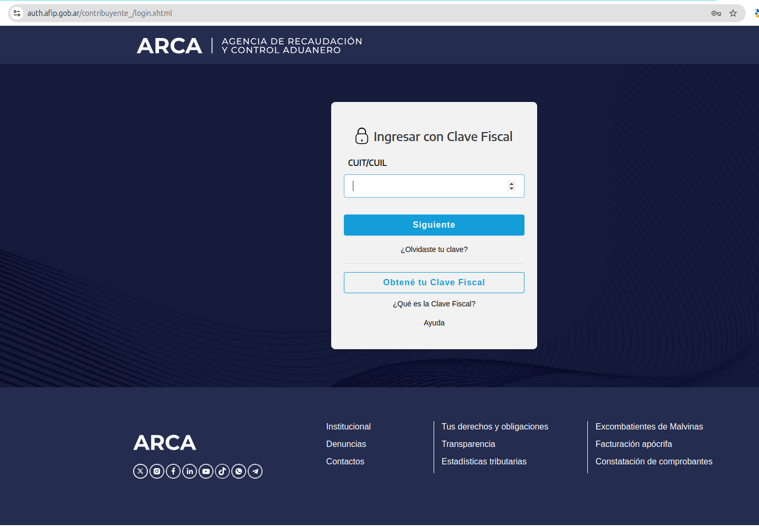Click the CUIT/CUIL field label
The image size is (759, 532).
click(368, 163)
